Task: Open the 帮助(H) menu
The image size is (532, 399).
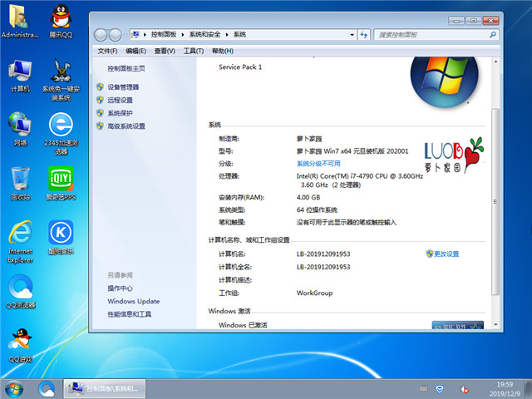Action: (223, 51)
